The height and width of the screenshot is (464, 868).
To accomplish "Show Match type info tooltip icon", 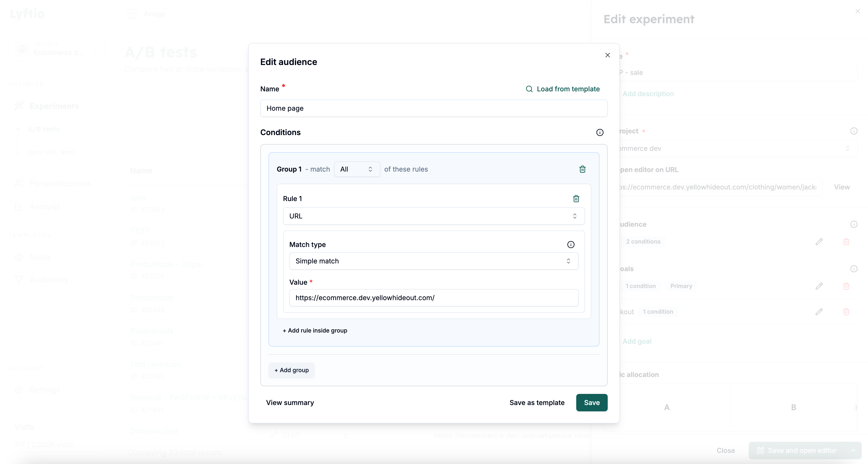I will [570, 245].
